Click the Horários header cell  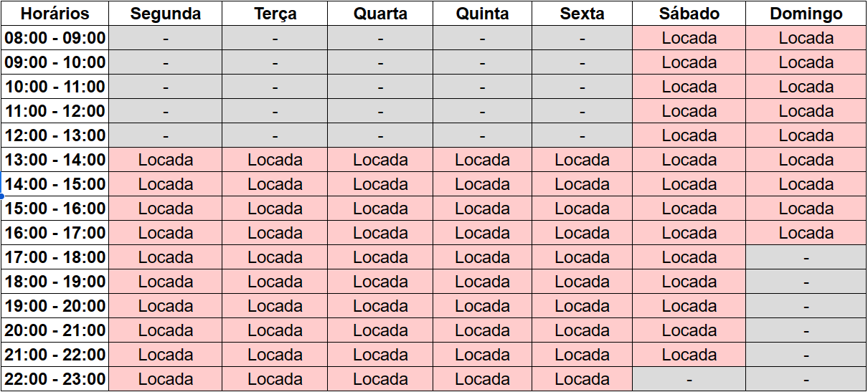(55, 14)
